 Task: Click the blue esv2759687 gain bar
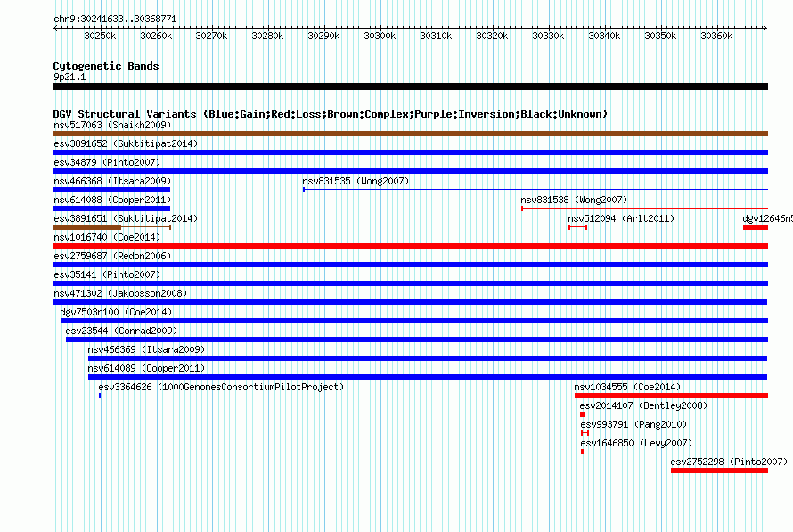pos(410,265)
